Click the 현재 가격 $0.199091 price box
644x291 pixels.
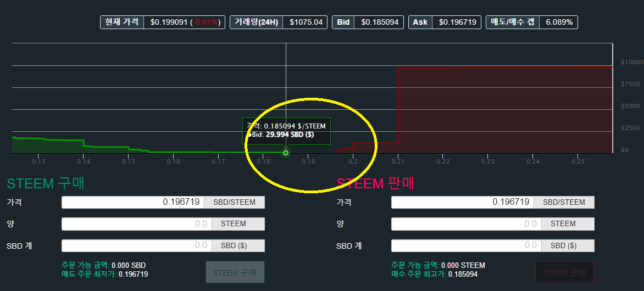click(x=163, y=22)
